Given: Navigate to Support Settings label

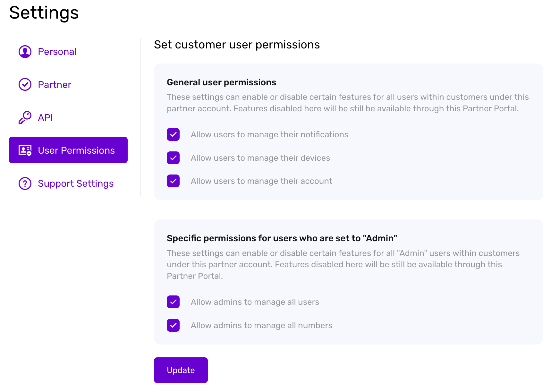Looking at the screenshot, I should [x=76, y=183].
